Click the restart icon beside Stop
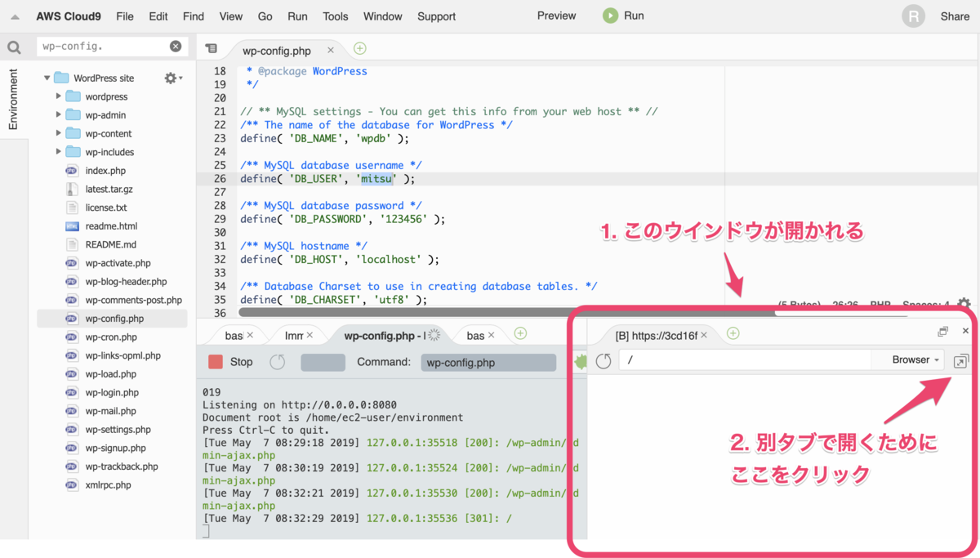The width and height of the screenshot is (980, 558). point(278,362)
